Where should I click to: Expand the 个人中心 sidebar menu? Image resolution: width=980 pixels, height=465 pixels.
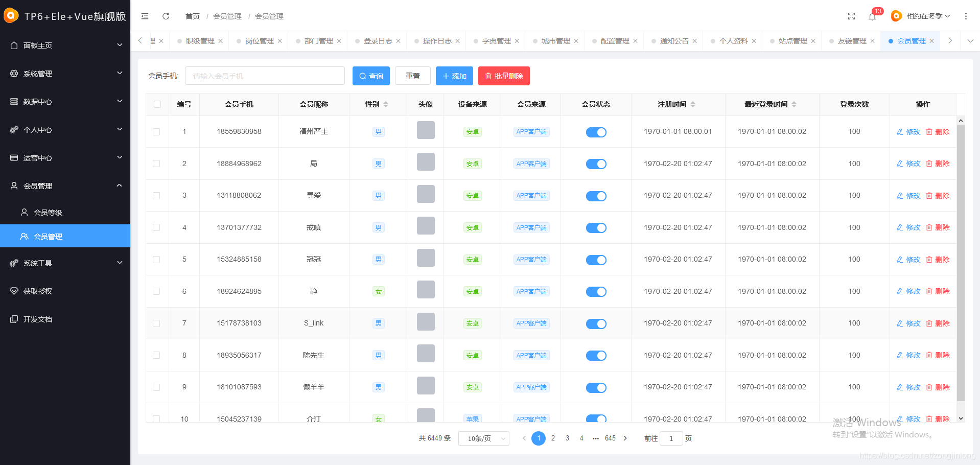[x=65, y=130]
